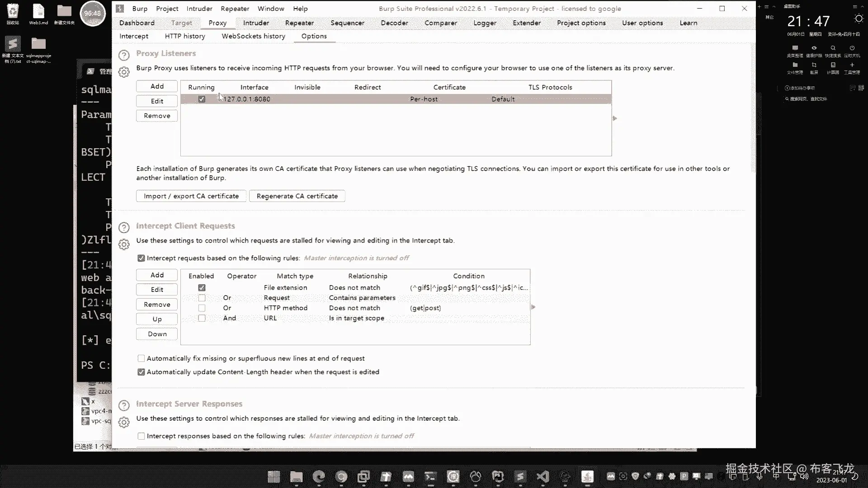
Task: Switch to HTTP history tab
Action: (184, 36)
